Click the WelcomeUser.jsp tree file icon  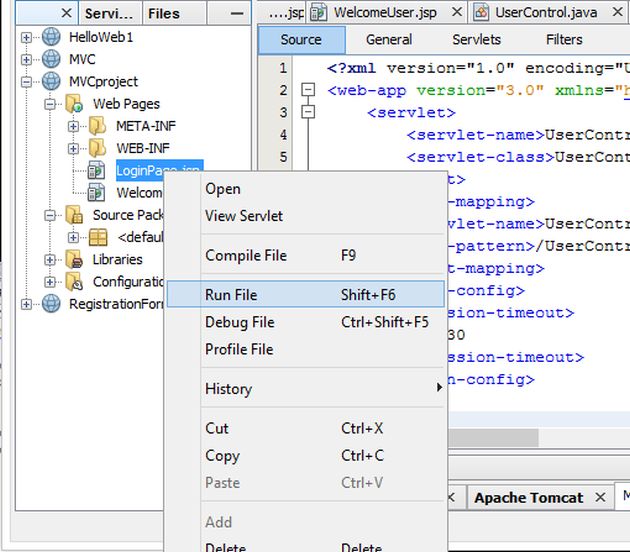[x=96, y=192]
